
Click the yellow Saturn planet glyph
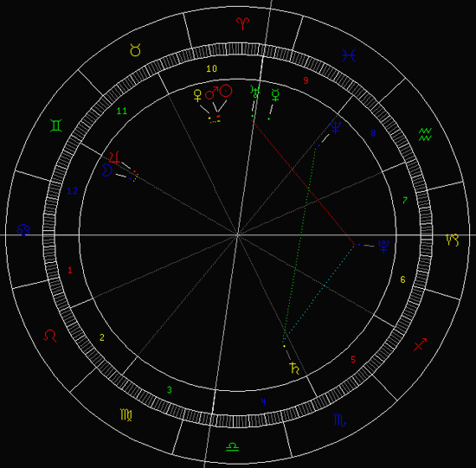(294, 369)
